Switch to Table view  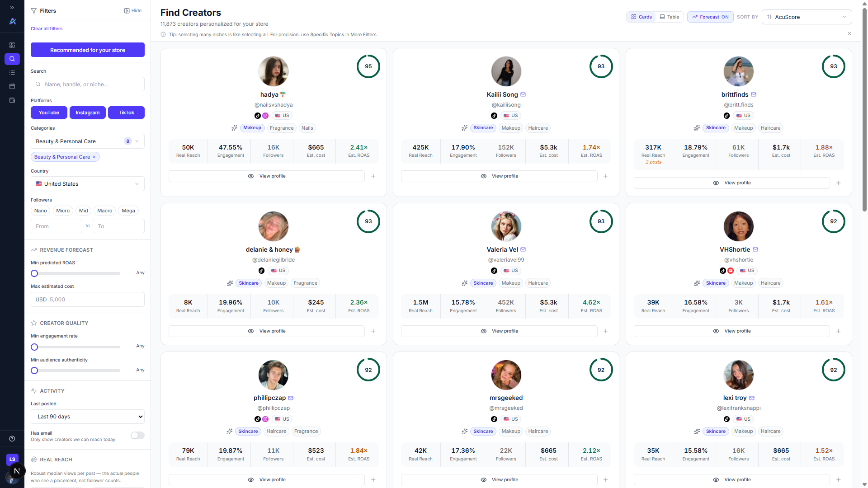(x=670, y=17)
